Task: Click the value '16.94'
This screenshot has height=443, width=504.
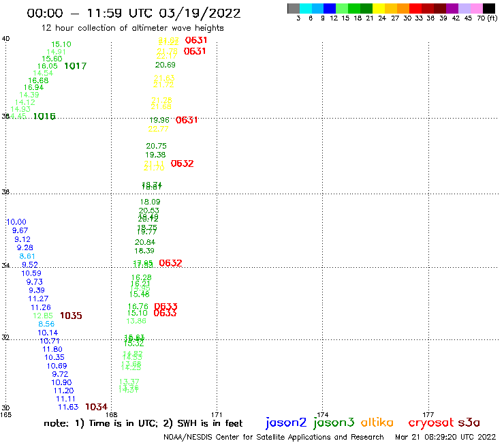Action: (x=33, y=87)
